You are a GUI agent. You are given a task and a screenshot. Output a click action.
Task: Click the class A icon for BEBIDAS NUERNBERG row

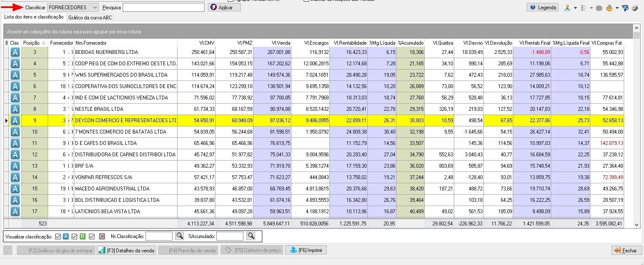[15, 52]
